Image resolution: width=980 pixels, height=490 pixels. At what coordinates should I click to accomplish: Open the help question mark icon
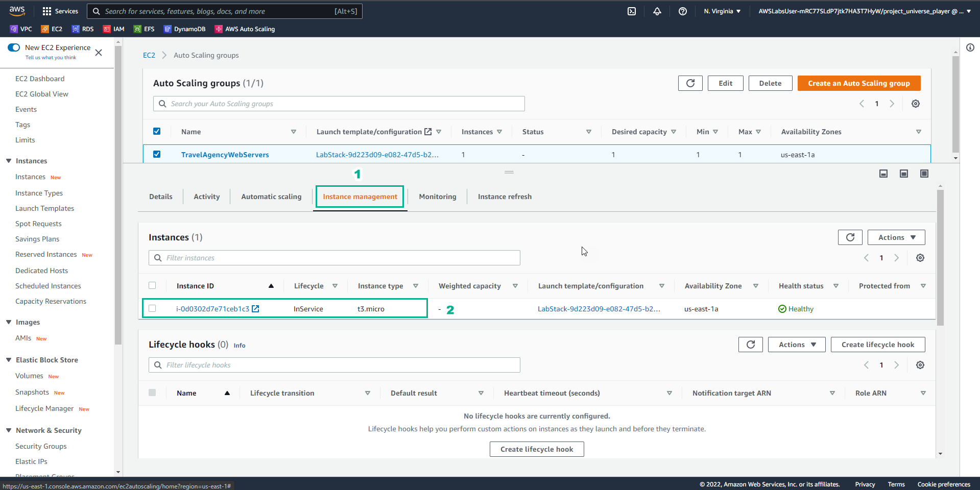pos(683,11)
